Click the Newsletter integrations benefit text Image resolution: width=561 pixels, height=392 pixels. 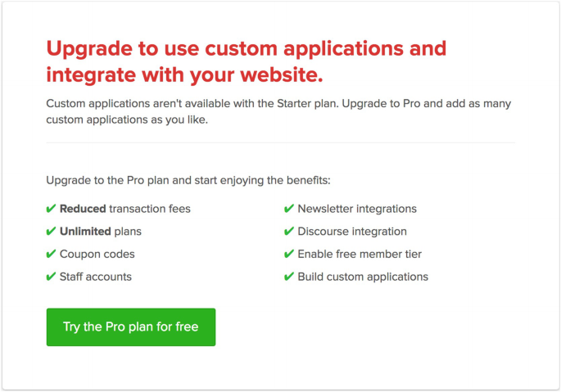point(357,209)
